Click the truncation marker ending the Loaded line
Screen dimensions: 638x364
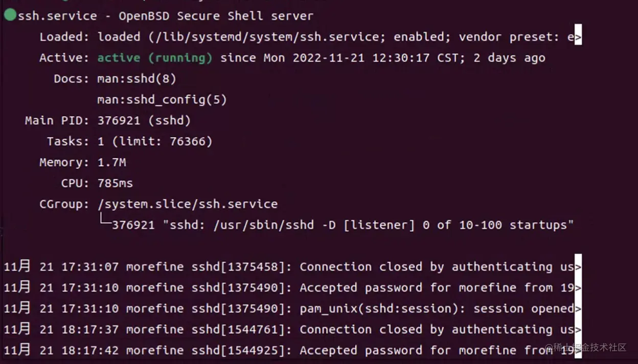pyautogui.click(x=578, y=37)
